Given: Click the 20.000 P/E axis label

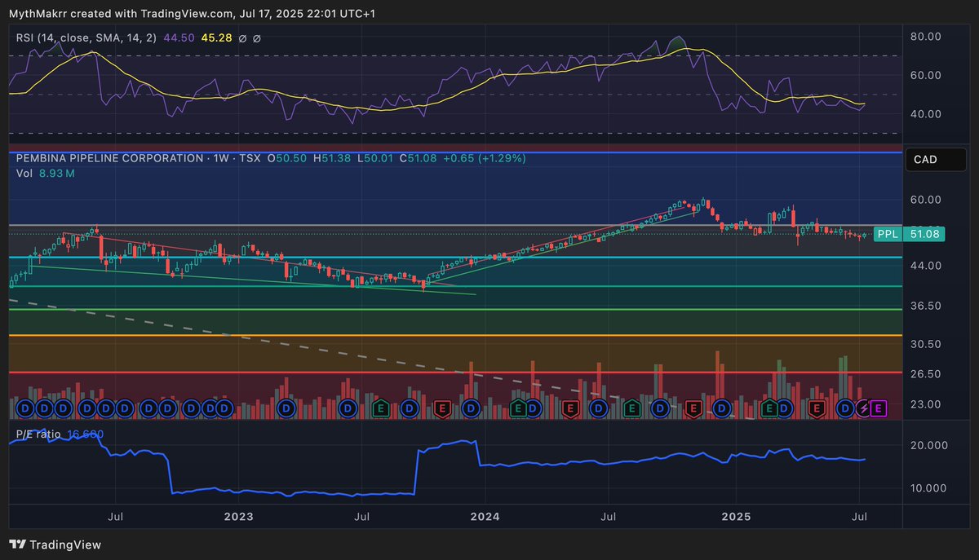Looking at the screenshot, I should (931, 446).
